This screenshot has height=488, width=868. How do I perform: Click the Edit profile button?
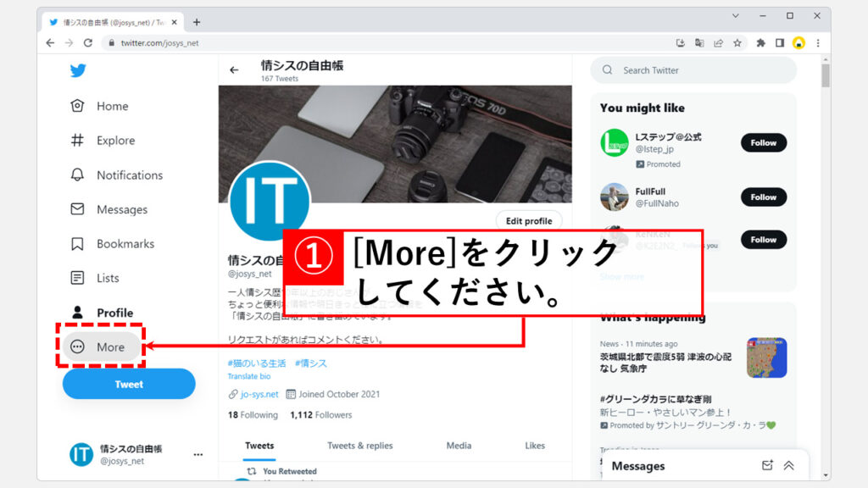(x=529, y=221)
